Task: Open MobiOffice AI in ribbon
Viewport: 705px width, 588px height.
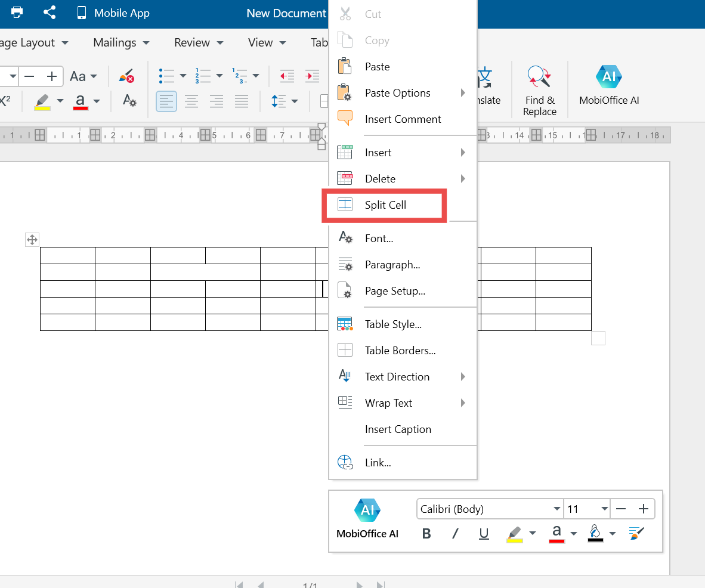Action: 609,85
